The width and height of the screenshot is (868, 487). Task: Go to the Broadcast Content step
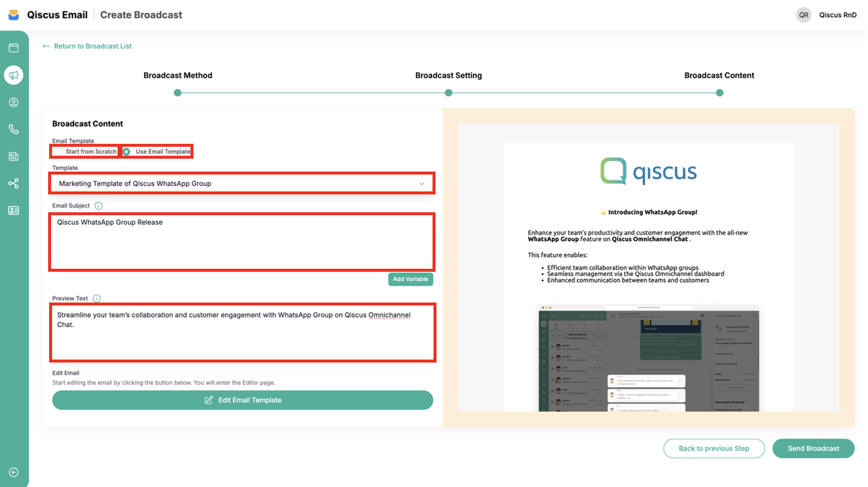click(719, 75)
